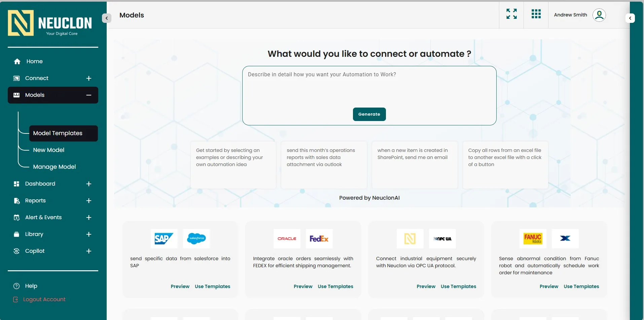Open New Model submenu item
This screenshot has width=644, height=320.
[48, 150]
